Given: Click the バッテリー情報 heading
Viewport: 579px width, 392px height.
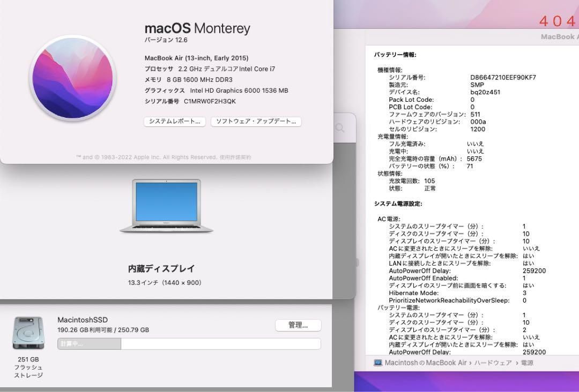Looking at the screenshot, I should pyautogui.click(x=395, y=55).
